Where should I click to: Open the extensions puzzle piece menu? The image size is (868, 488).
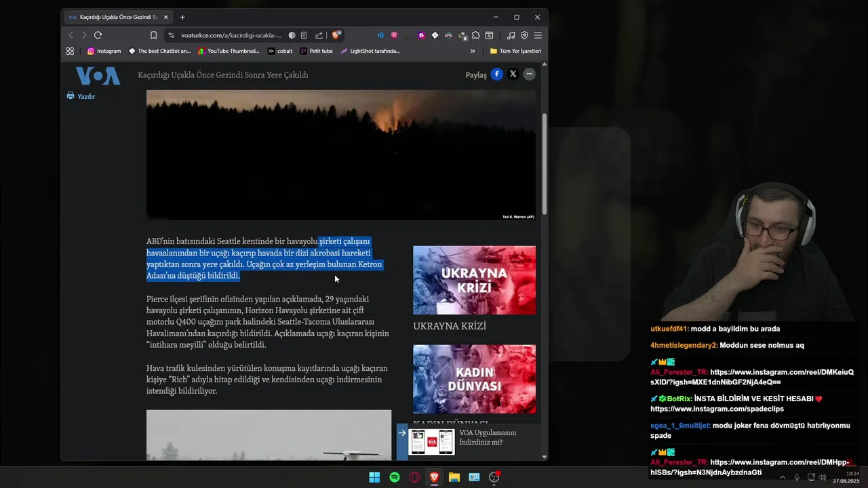[475, 35]
